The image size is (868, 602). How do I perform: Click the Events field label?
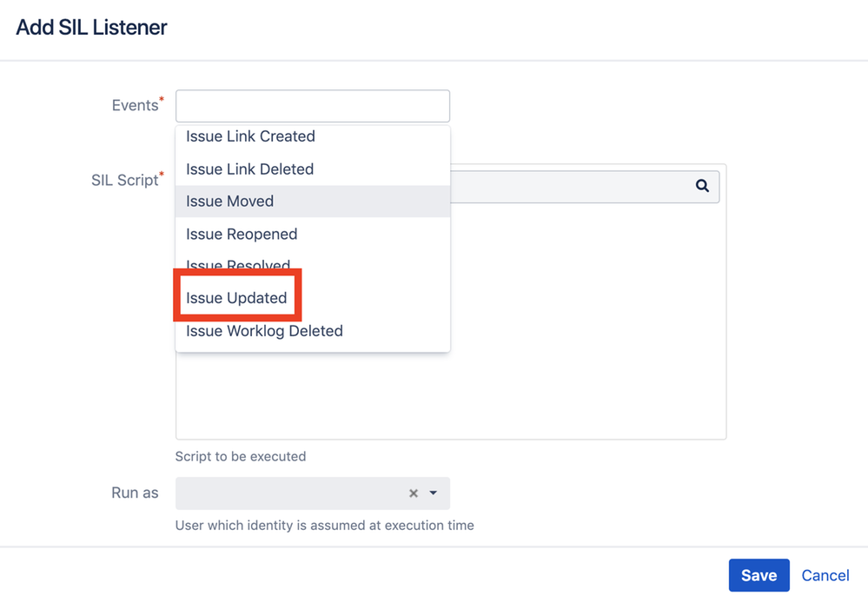pos(136,106)
